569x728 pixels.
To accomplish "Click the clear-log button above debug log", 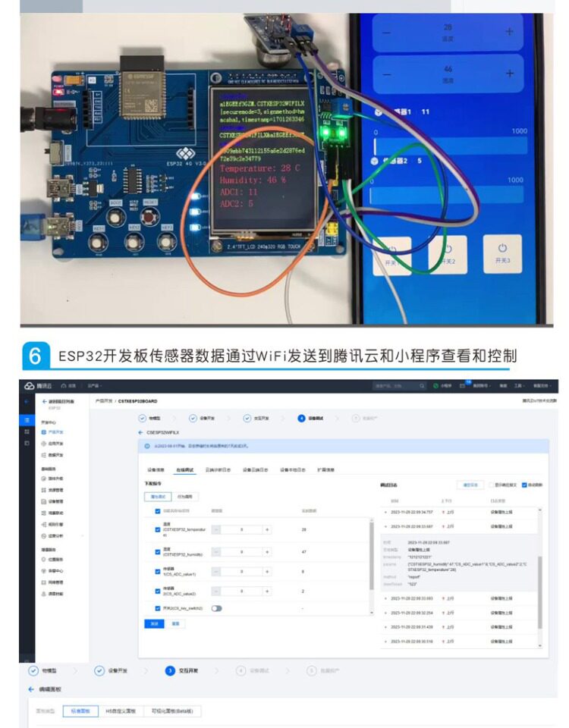I will [470, 485].
